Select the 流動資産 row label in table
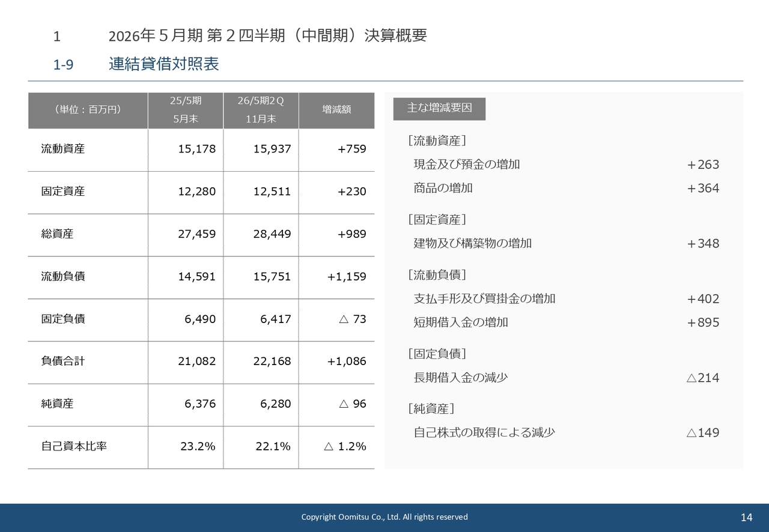This screenshot has height=532, width=769. click(63, 149)
